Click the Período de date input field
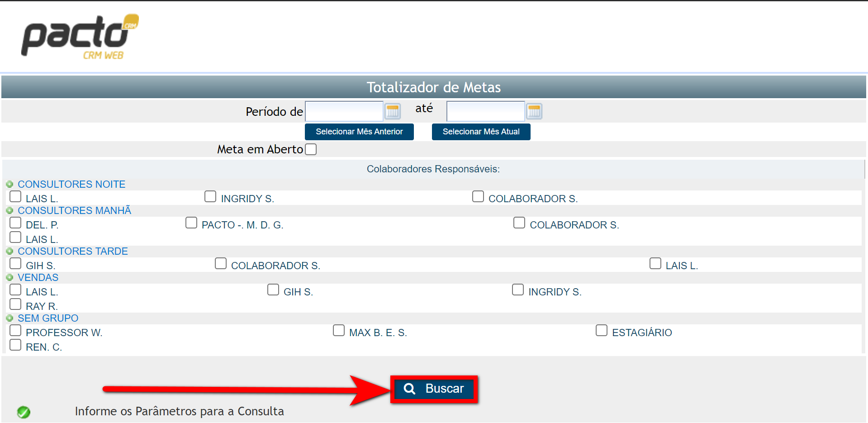 click(x=344, y=111)
